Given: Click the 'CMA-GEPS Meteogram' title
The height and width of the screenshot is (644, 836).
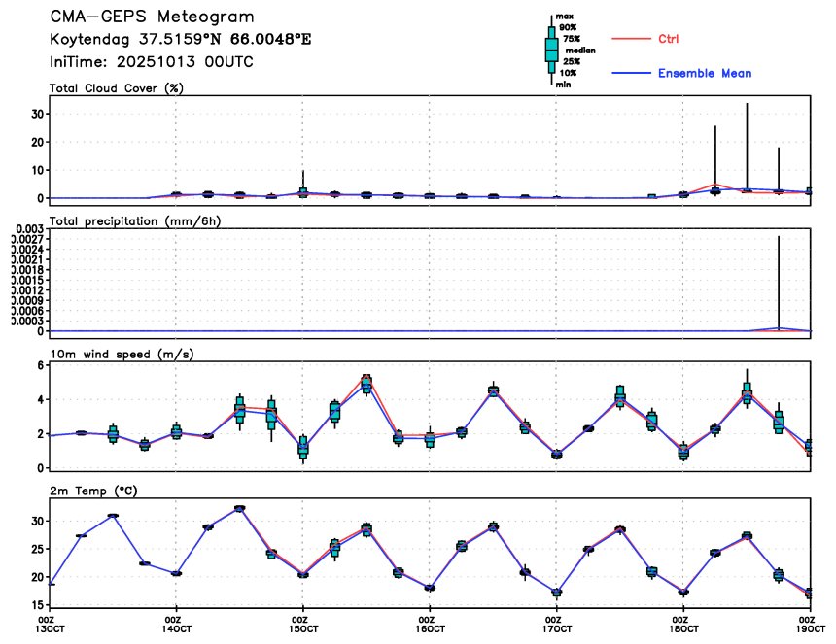Looking at the screenshot, I should (x=152, y=17).
